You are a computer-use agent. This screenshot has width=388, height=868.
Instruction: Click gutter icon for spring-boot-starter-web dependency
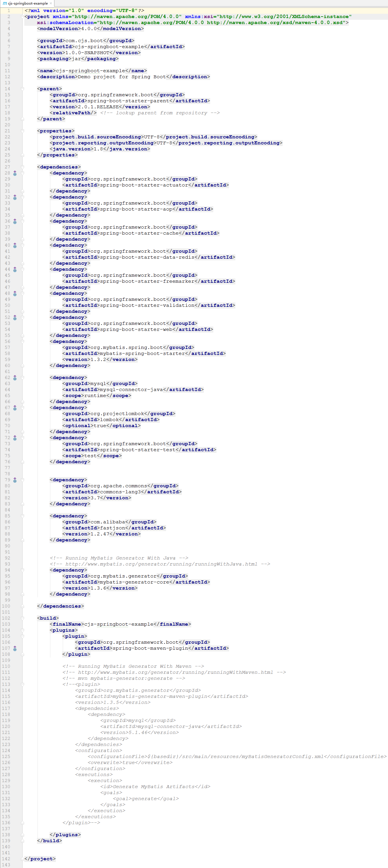click(x=15, y=317)
